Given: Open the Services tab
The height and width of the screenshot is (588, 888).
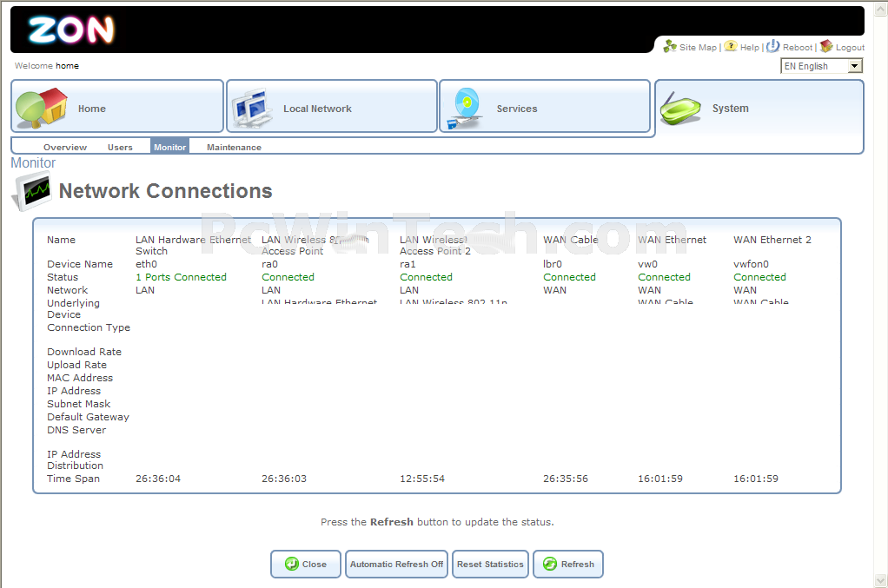Looking at the screenshot, I should pos(545,106).
